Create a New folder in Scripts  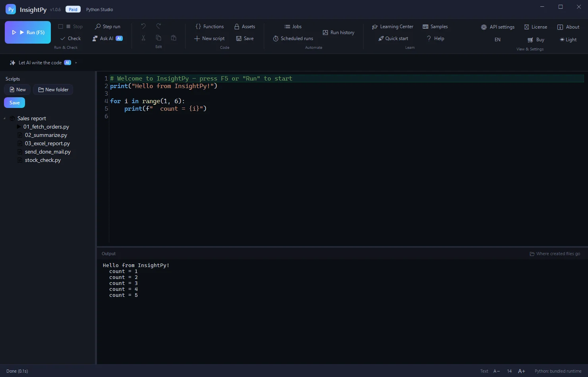(53, 90)
